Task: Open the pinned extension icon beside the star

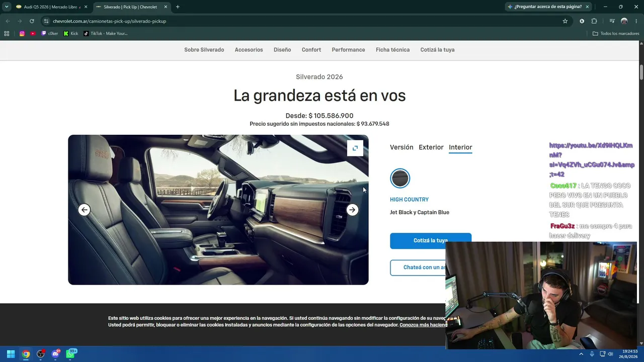Action: 582,21
